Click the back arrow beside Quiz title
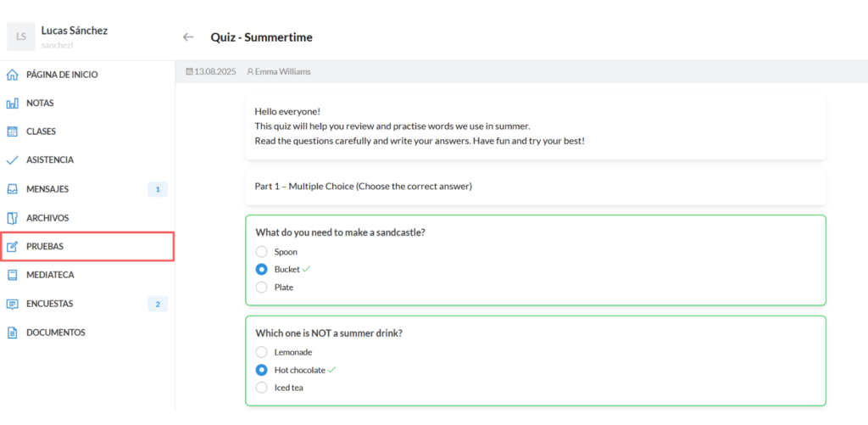This screenshot has height=425, width=868. pyautogui.click(x=188, y=37)
